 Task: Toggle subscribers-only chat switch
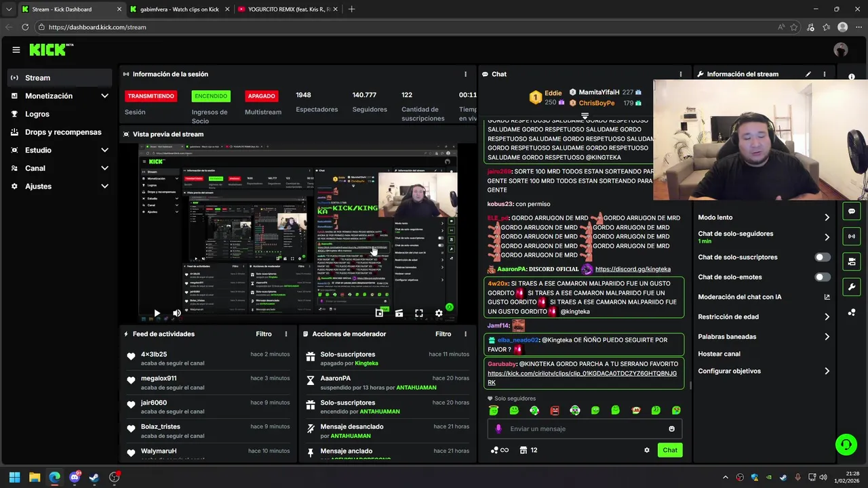click(x=822, y=258)
